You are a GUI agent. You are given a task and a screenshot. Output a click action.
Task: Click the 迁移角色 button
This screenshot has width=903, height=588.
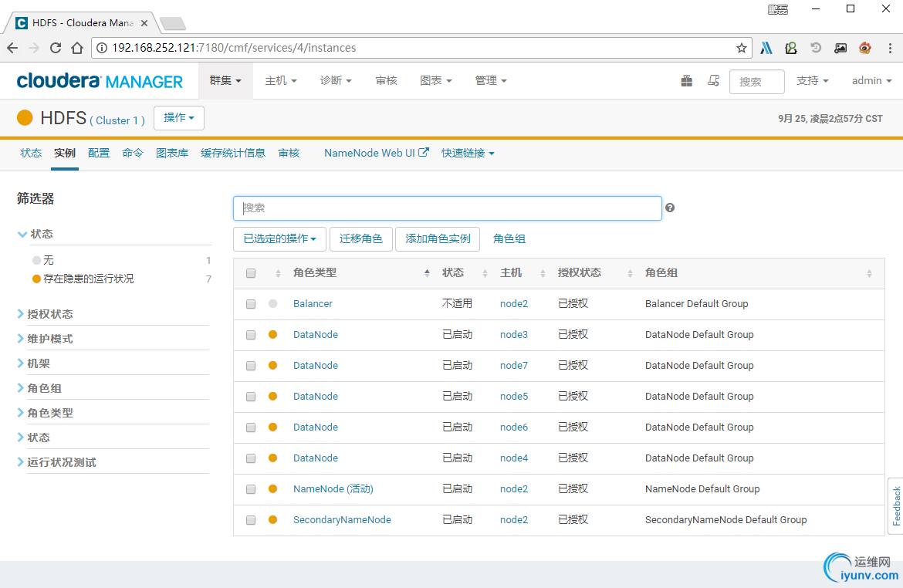click(x=360, y=239)
